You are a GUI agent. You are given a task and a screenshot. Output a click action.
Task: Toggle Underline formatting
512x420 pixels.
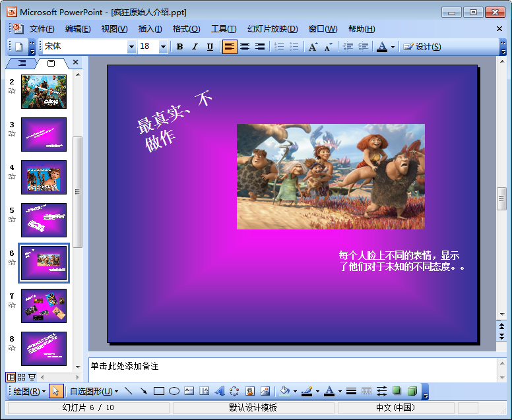coord(210,47)
